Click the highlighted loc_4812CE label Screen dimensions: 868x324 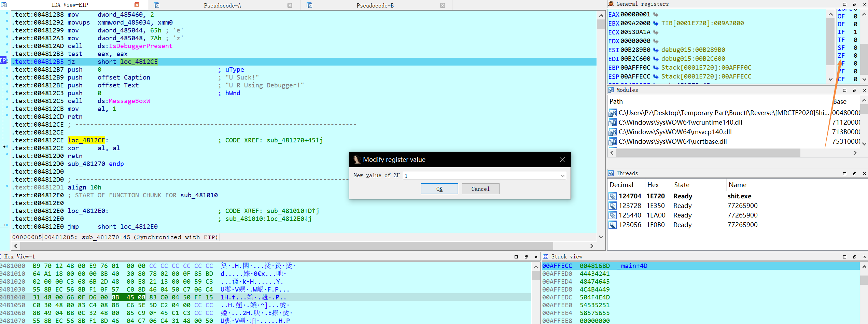(x=86, y=140)
